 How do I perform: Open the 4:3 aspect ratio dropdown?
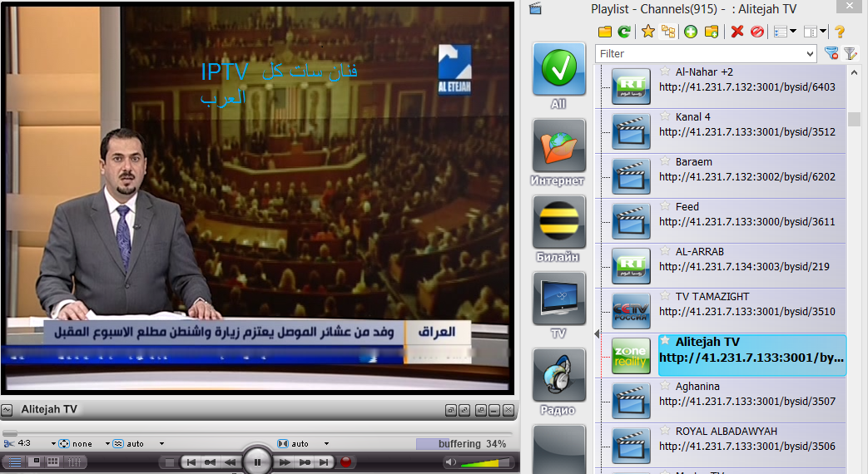click(53, 443)
